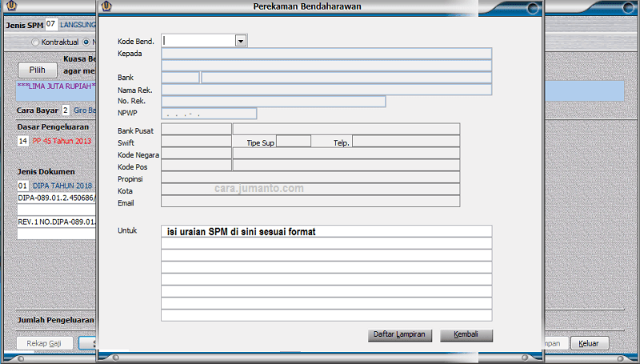Click the NPWP masked input field
Image resolution: width=640 pixels, height=364 pixels.
click(x=209, y=114)
